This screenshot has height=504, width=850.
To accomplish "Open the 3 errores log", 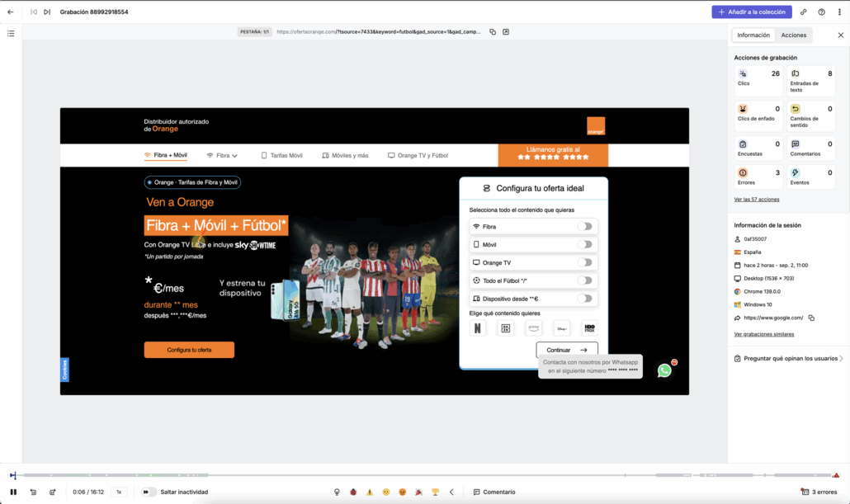I will click(x=819, y=492).
